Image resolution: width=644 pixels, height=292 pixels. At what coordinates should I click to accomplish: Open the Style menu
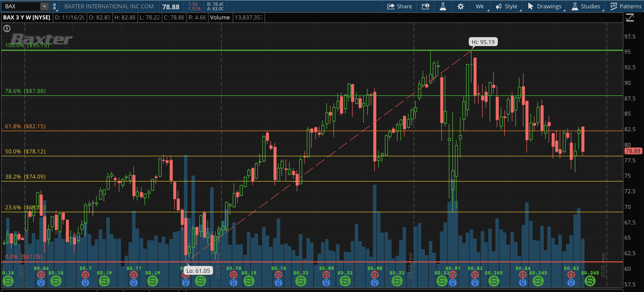pos(506,6)
